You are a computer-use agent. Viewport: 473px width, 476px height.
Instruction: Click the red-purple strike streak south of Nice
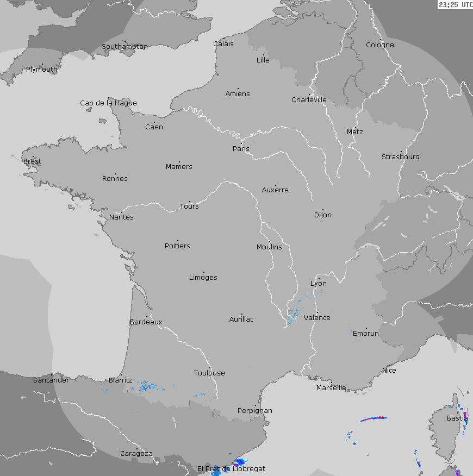[x=374, y=418]
